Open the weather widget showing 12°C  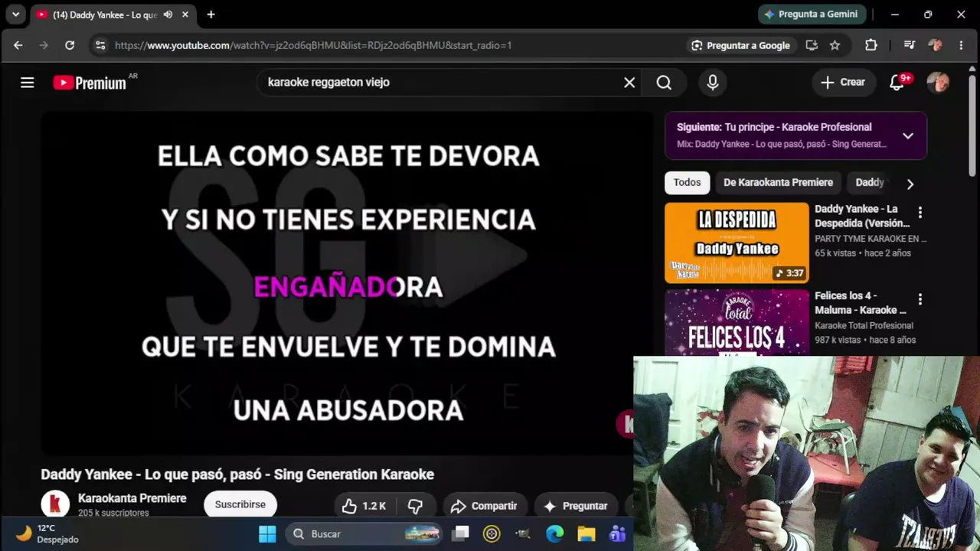pyautogui.click(x=47, y=533)
